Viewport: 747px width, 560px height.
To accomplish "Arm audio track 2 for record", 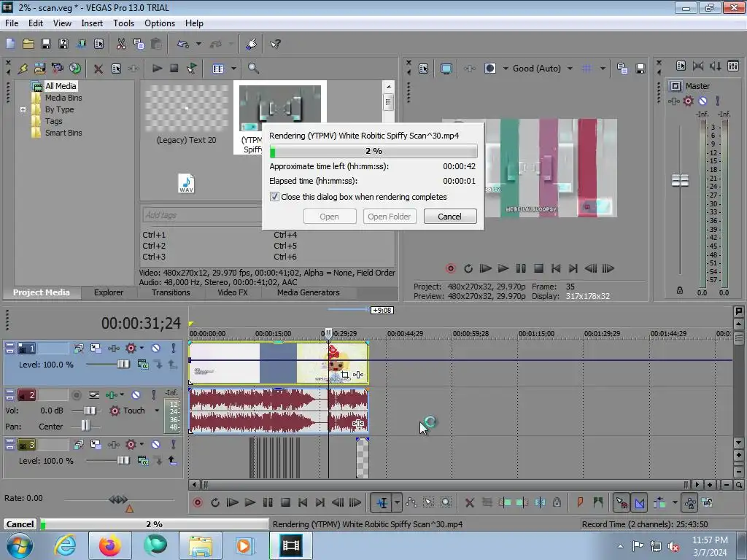I will click(x=76, y=395).
